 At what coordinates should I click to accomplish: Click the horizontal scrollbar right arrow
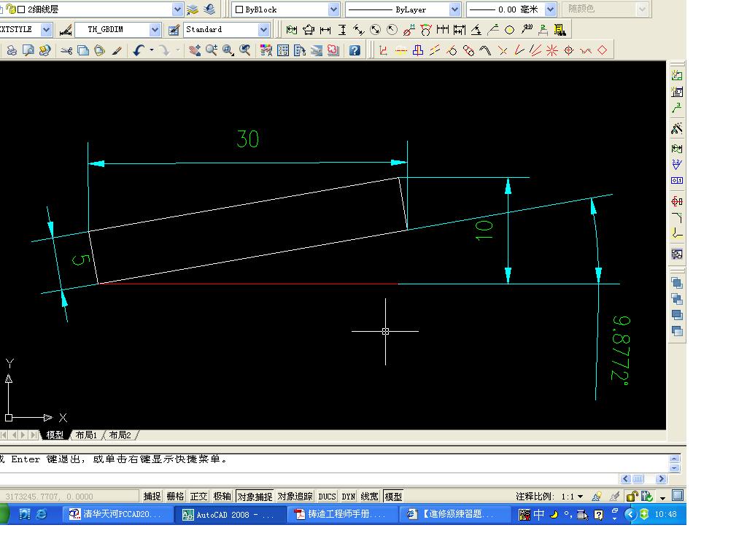click(x=661, y=478)
